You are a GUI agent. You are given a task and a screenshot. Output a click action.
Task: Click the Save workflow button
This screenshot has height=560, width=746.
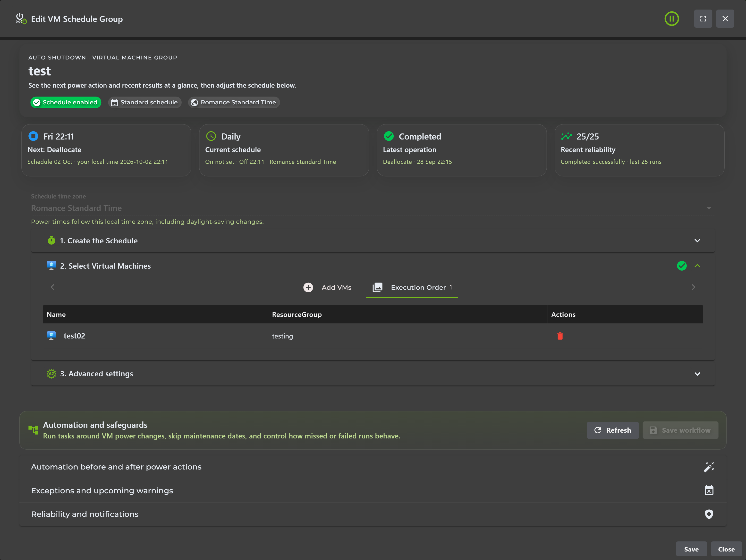[680, 430]
